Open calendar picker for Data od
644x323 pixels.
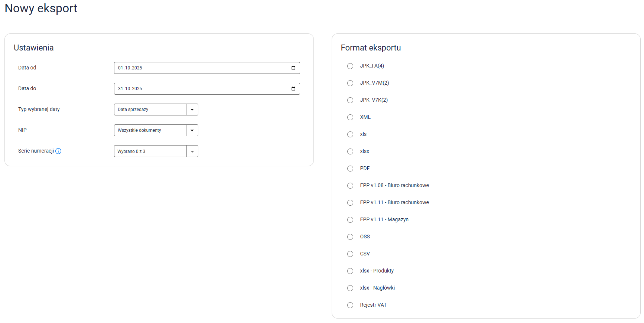pos(293,68)
